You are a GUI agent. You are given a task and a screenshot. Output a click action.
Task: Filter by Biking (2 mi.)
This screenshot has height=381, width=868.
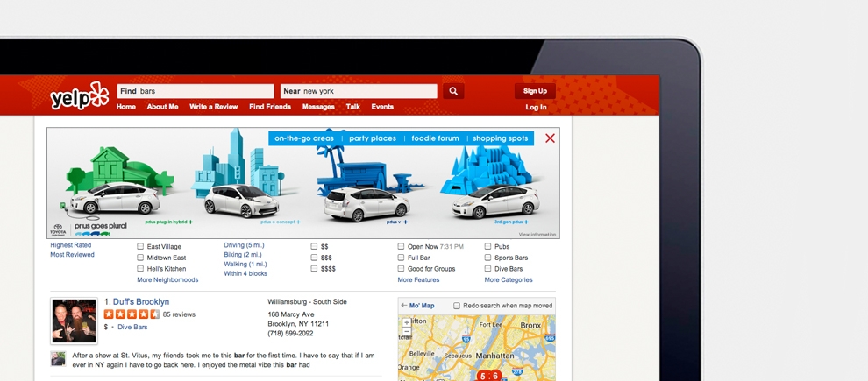coord(243,255)
